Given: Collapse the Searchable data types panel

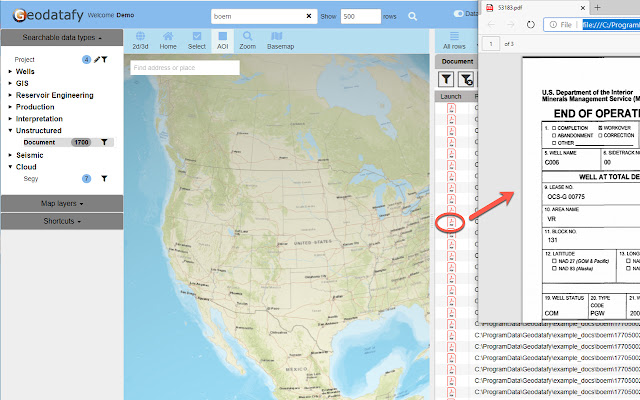Looking at the screenshot, I should click(62, 38).
